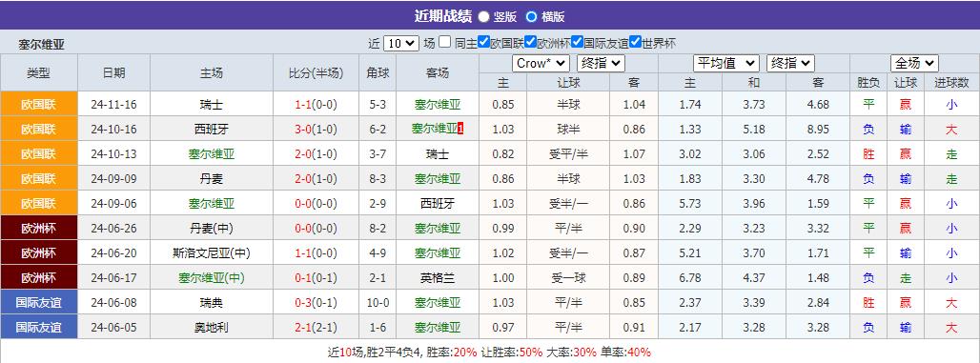Click the date 24-09-06
Screen dimensions: 980x363
click(x=113, y=204)
